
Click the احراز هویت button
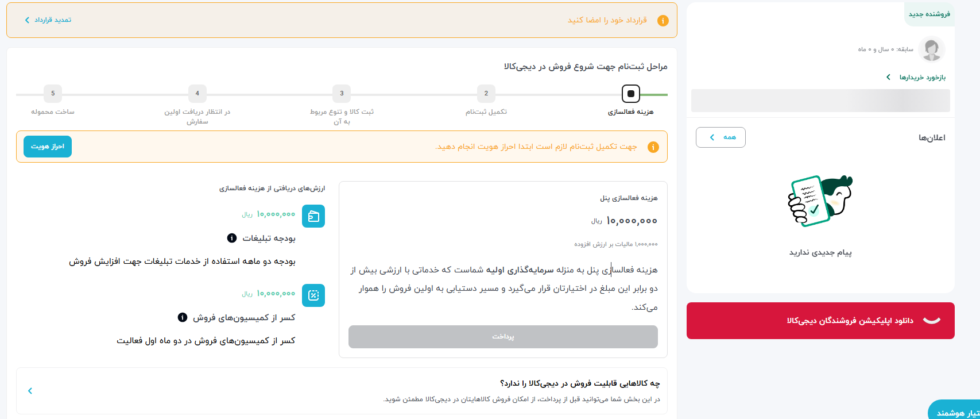point(48,147)
